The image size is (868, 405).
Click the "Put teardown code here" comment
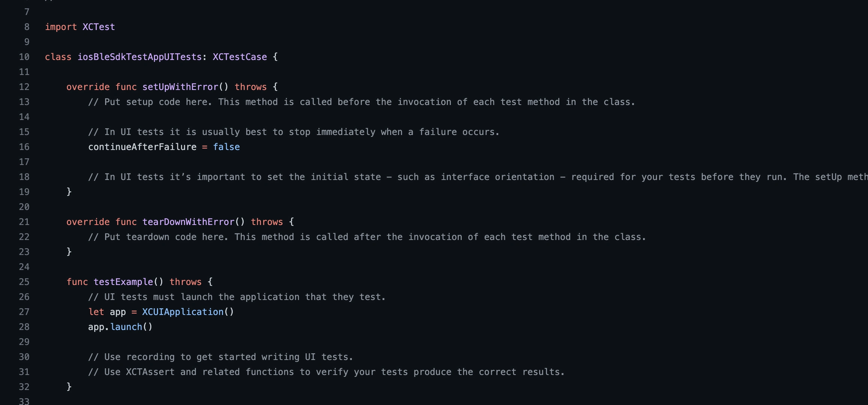coord(367,237)
